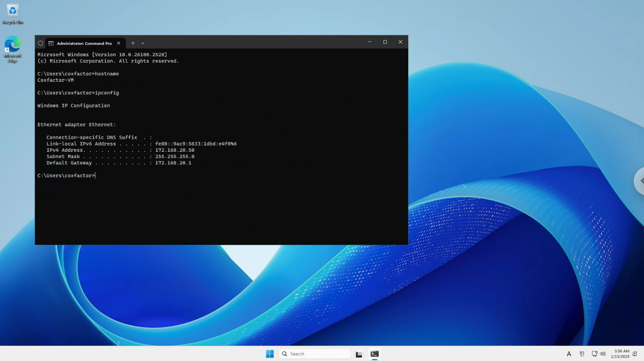Click the ipconfig command line
Image resolution: width=644 pixels, height=361 pixels.
click(x=78, y=93)
